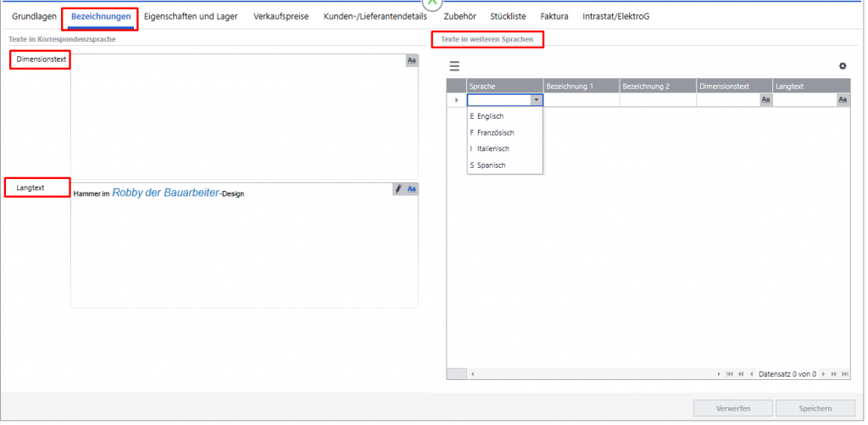Click Aa icon in grid Dimensionstext cell
The width and height of the screenshot is (868, 425).
[x=765, y=100]
